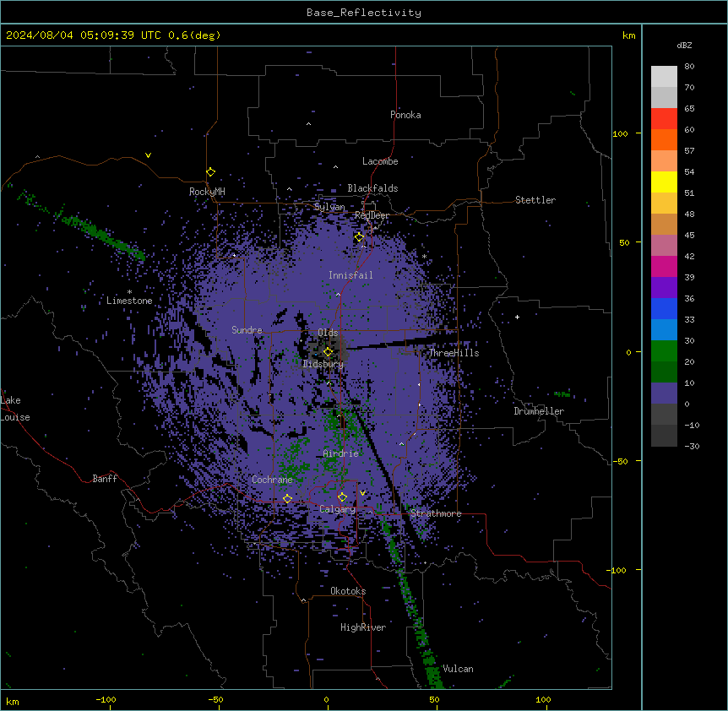
Task: Click the Base_Reflectivity title
Action: coord(364,13)
